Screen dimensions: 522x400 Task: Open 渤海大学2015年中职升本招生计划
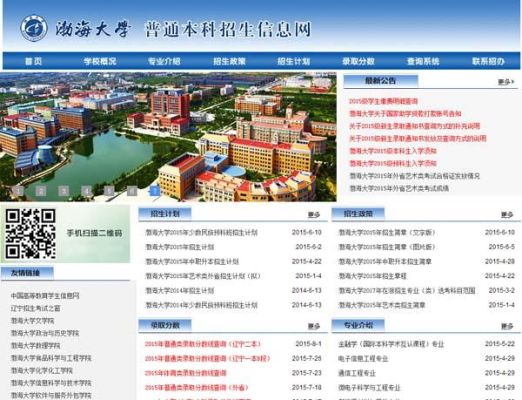192,262
